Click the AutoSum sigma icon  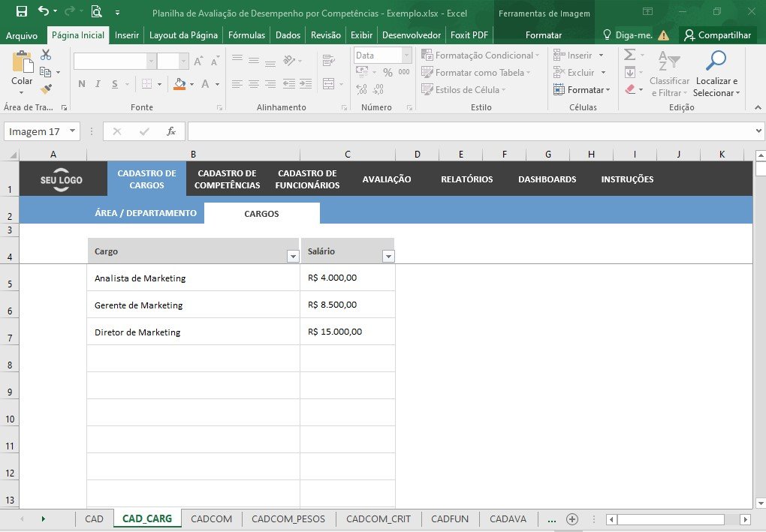pos(630,55)
